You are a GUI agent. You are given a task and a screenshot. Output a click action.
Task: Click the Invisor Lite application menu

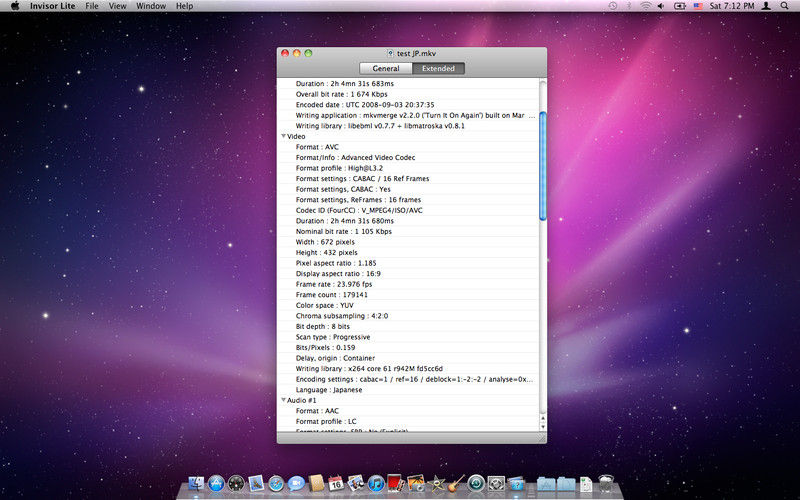pyautogui.click(x=51, y=6)
